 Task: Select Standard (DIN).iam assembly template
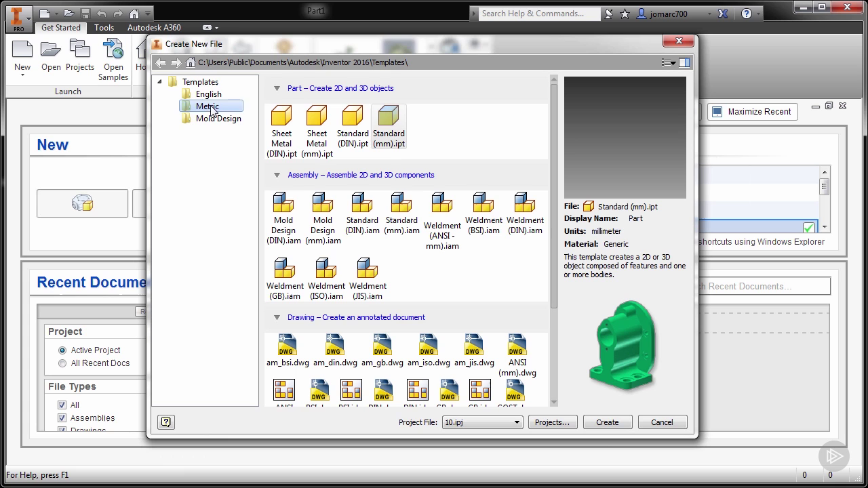coord(362,213)
